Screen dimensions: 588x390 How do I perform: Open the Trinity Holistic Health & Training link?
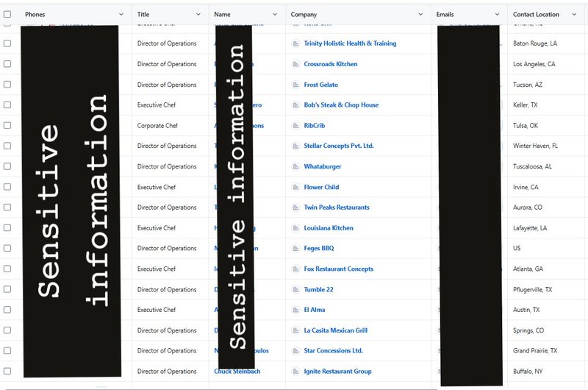[x=350, y=43]
